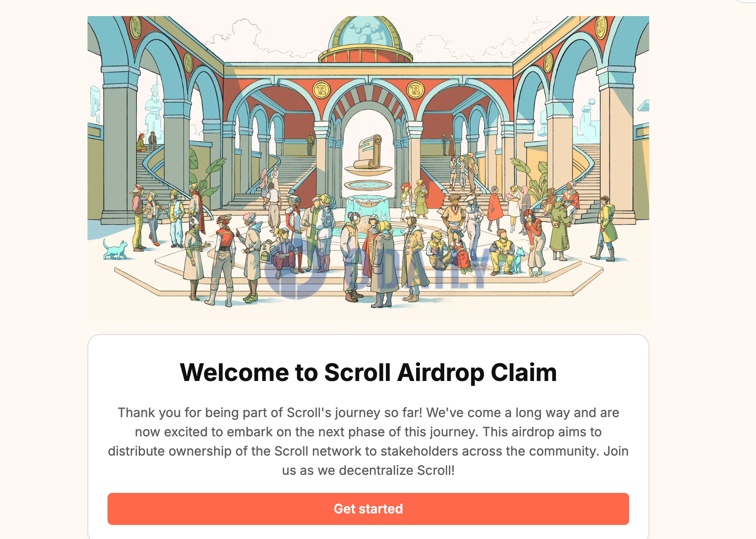Click the person in red cape near right stairs
The height and width of the screenshot is (539, 756).
[x=494, y=209]
